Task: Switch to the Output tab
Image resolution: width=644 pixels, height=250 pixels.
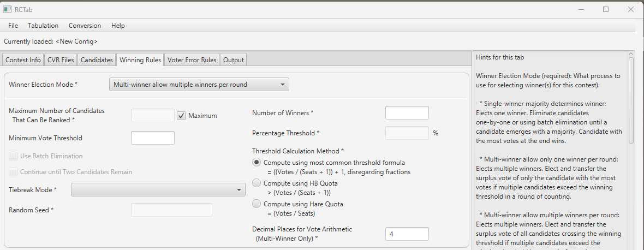Action: 233,60
